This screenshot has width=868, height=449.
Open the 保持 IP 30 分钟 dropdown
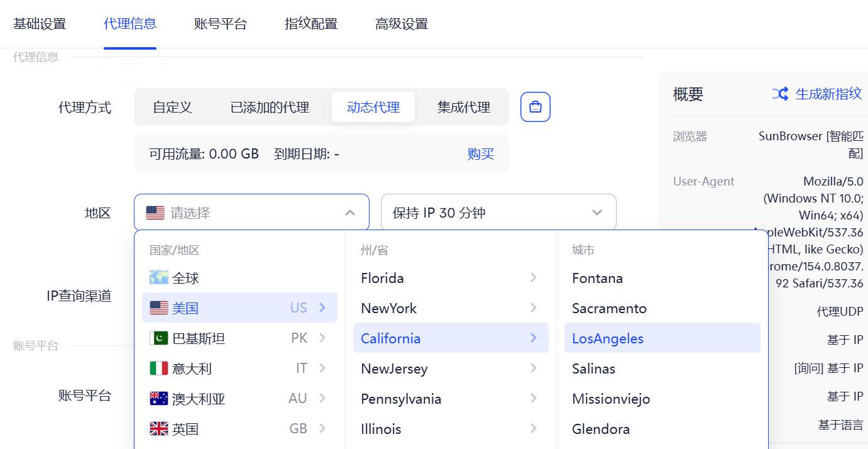498,213
